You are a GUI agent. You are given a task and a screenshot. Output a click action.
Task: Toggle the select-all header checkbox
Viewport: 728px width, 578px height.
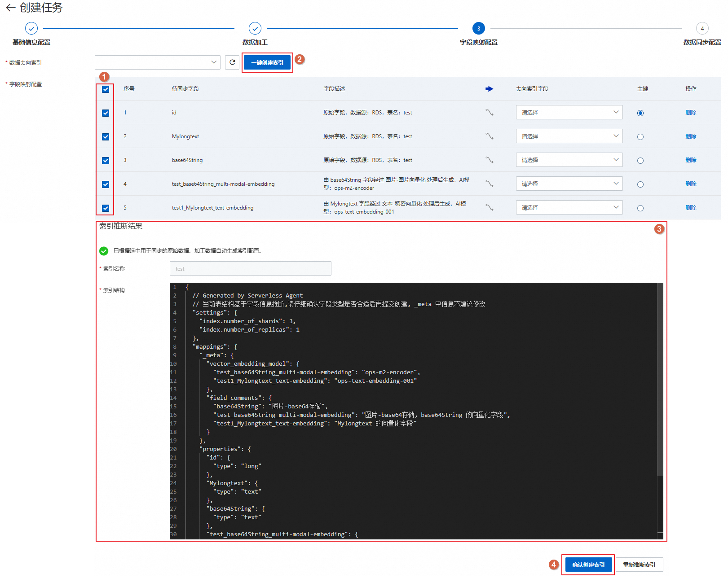[x=106, y=89]
